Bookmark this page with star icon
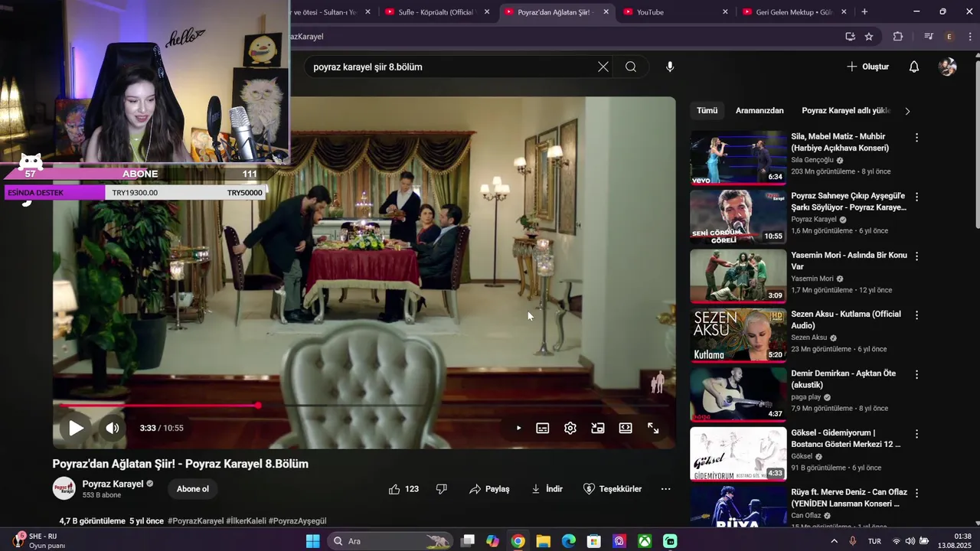The height and width of the screenshot is (551, 980). pyautogui.click(x=869, y=37)
